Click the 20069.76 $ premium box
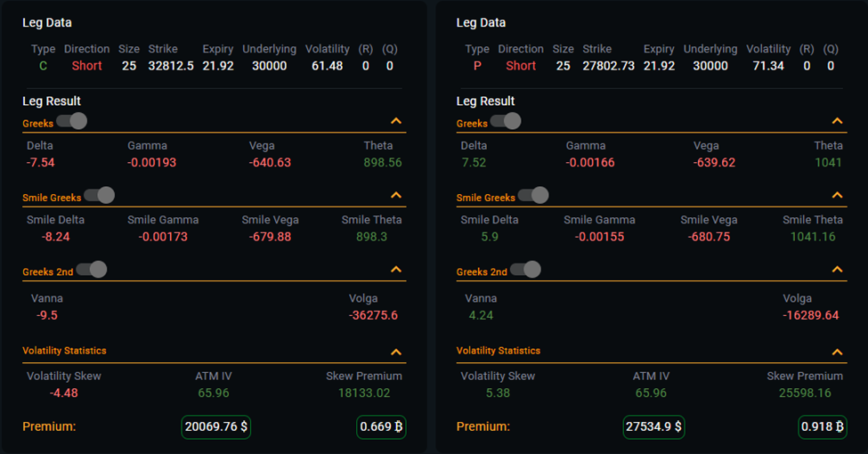The width and height of the screenshot is (868, 454). coord(216,427)
